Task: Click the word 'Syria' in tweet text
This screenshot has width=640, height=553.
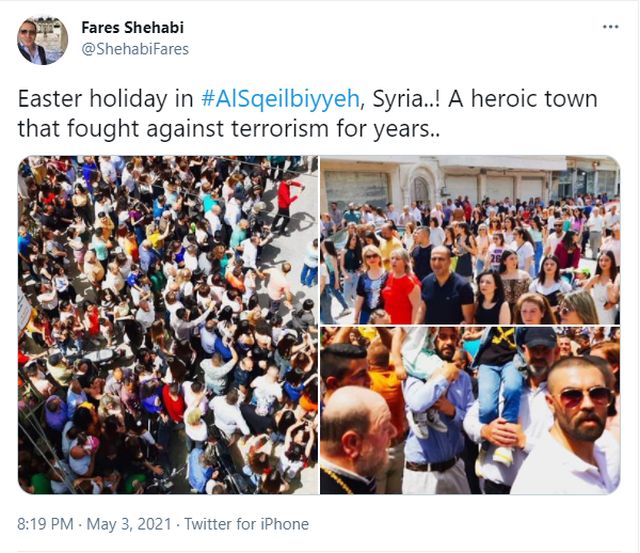Action: click(x=398, y=99)
